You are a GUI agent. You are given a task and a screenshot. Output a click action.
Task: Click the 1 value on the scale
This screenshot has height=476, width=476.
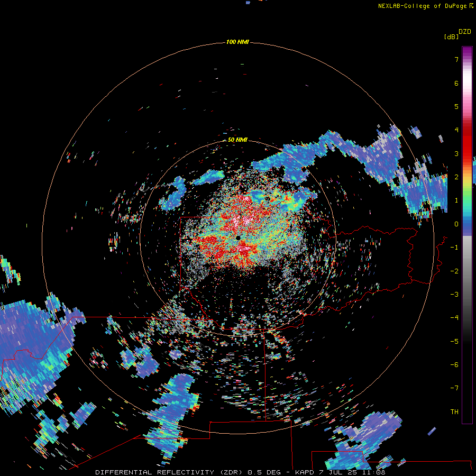(456, 200)
